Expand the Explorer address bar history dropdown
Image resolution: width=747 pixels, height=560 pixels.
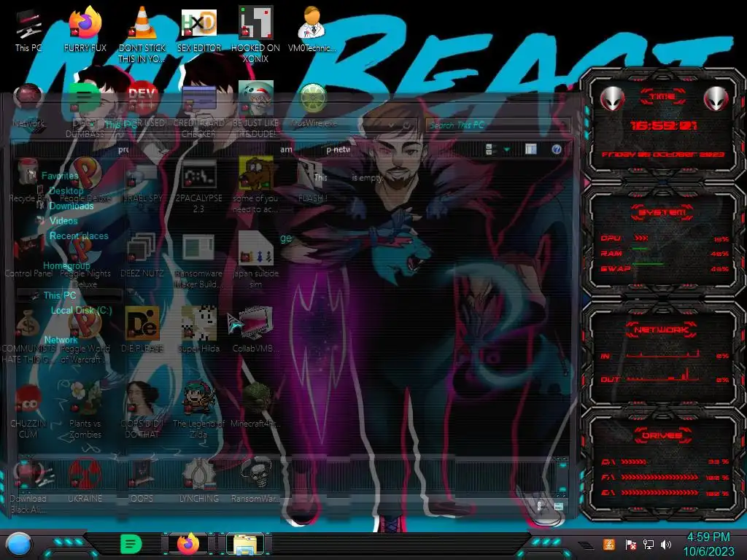[392, 125]
